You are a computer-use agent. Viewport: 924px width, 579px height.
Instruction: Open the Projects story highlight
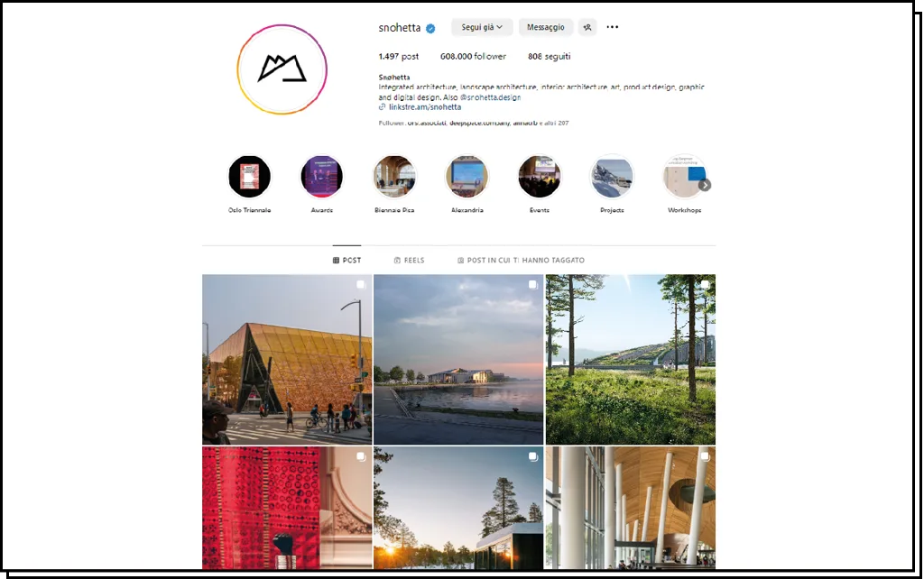(612, 177)
